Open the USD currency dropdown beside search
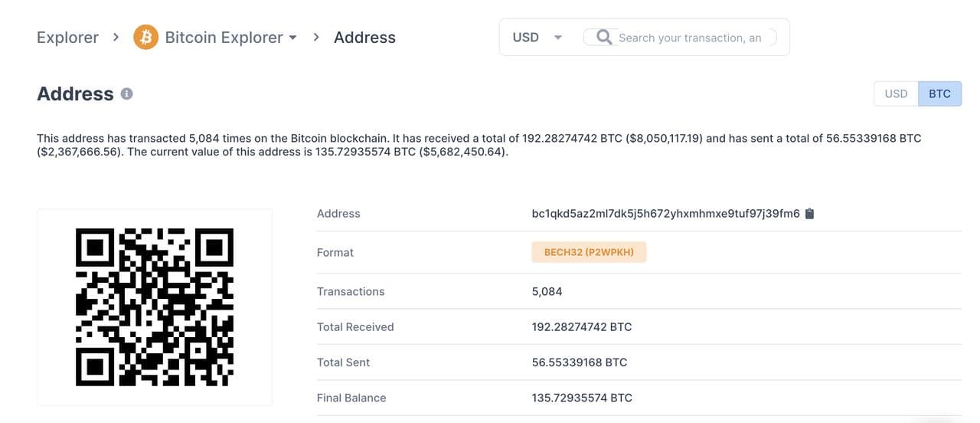980x423 pixels. [537, 37]
